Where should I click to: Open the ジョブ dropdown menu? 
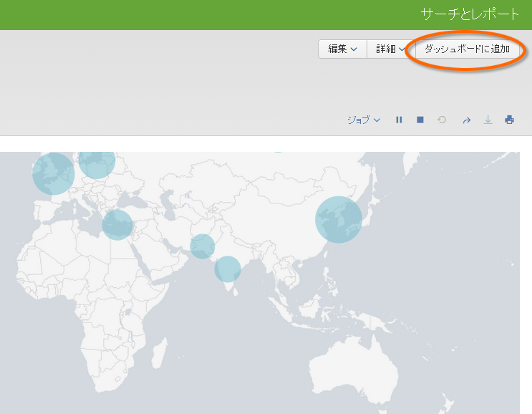tap(363, 120)
